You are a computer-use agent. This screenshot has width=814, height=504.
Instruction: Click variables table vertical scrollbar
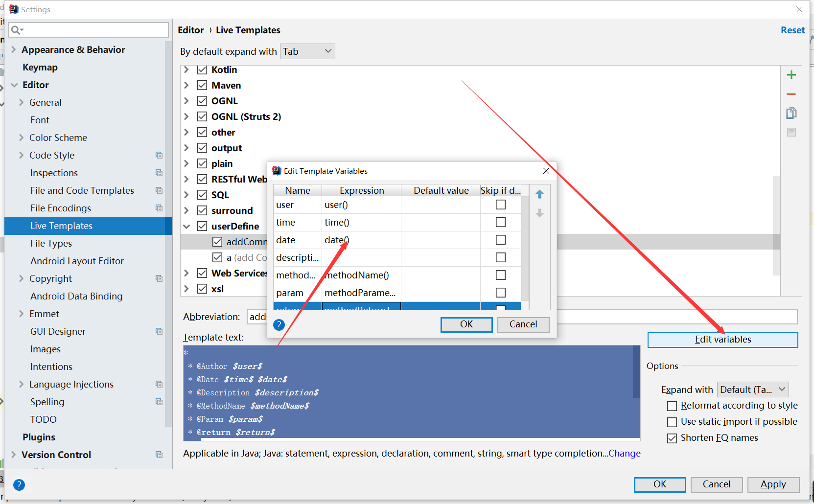point(525,249)
